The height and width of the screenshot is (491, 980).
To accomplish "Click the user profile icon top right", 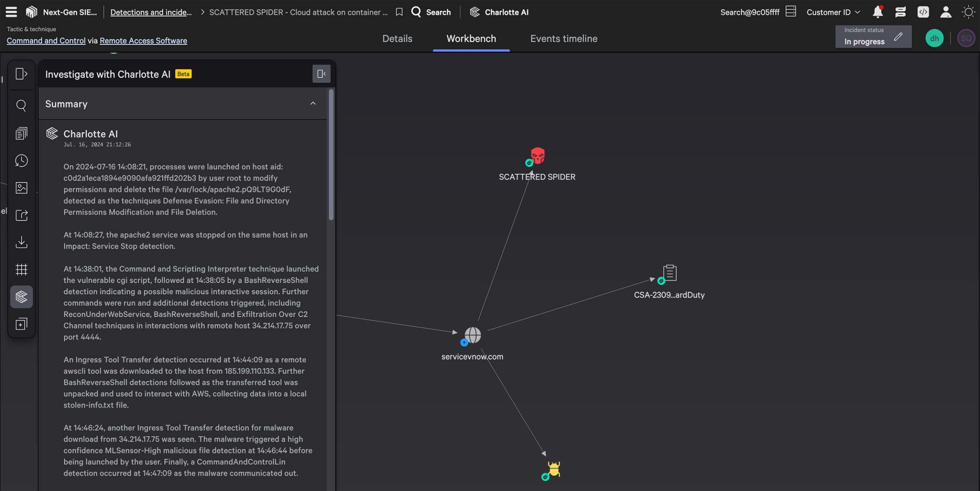I will click(946, 12).
